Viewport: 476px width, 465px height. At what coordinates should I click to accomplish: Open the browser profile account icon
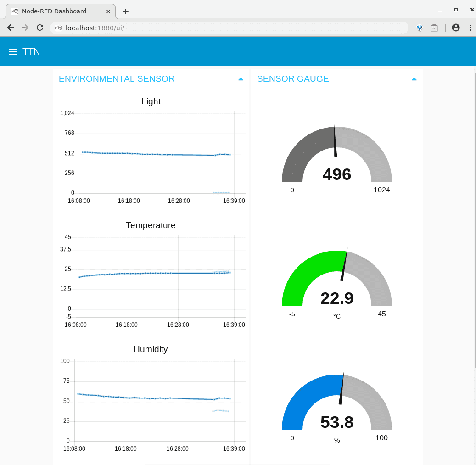455,28
